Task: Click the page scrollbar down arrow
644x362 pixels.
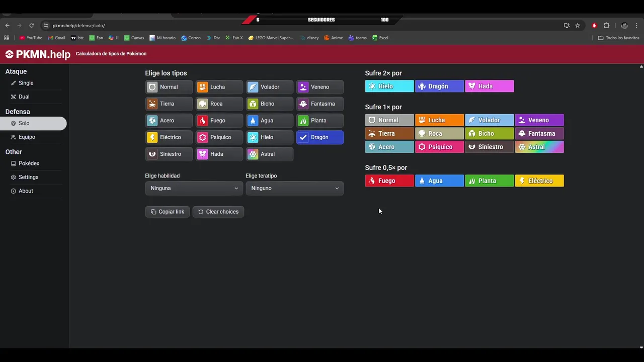Action: (641, 346)
